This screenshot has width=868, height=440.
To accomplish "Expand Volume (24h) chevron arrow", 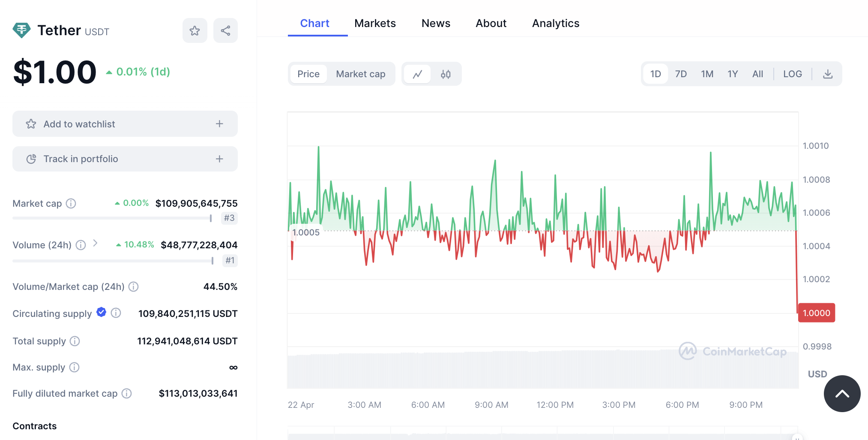I will 95,243.
